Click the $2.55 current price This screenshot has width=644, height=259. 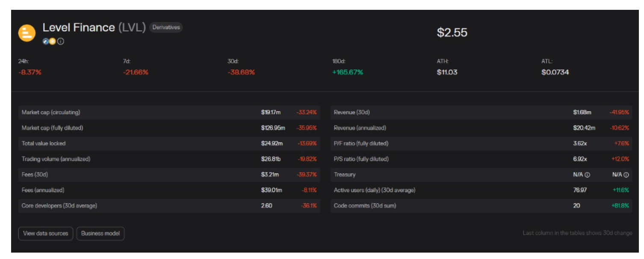pyautogui.click(x=452, y=32)
